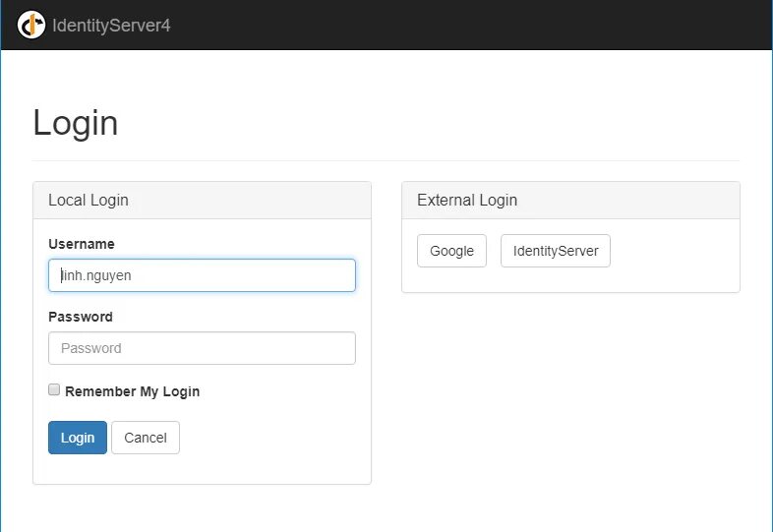
Task: Enable the Remember My Login checkbox
Action: (x=54, y=389)
